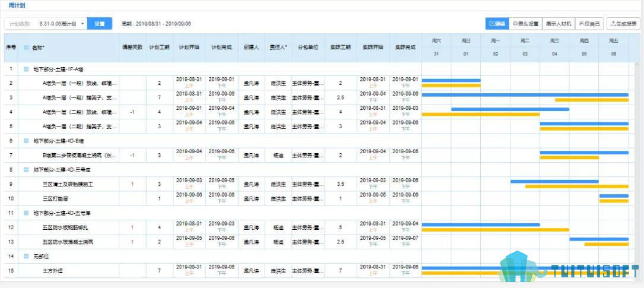Select the 周六 31 day column header

click(436, 48)
